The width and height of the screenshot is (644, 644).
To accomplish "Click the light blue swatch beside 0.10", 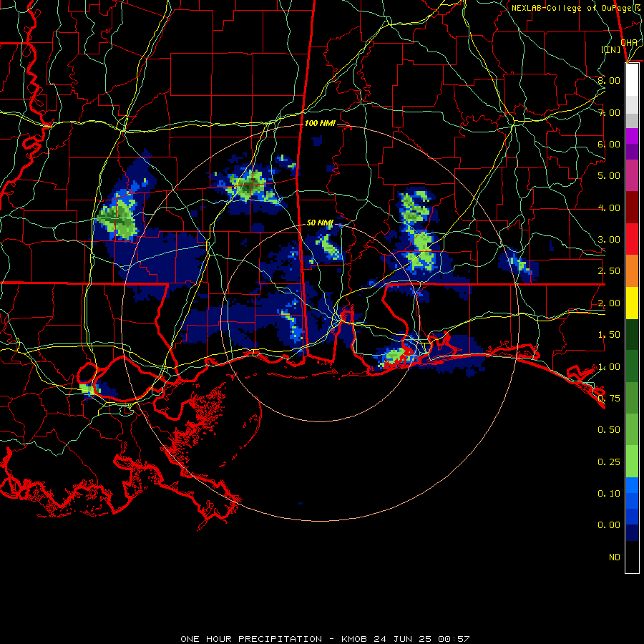I will (x=632, y=485).
